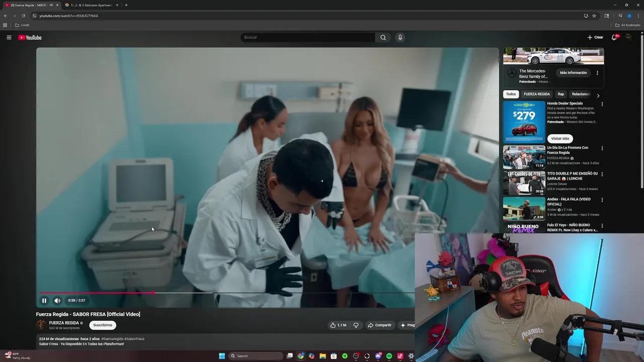Open the weather widget on the taskbar
Screen dimensions: 644x362
tap(17, 356)
